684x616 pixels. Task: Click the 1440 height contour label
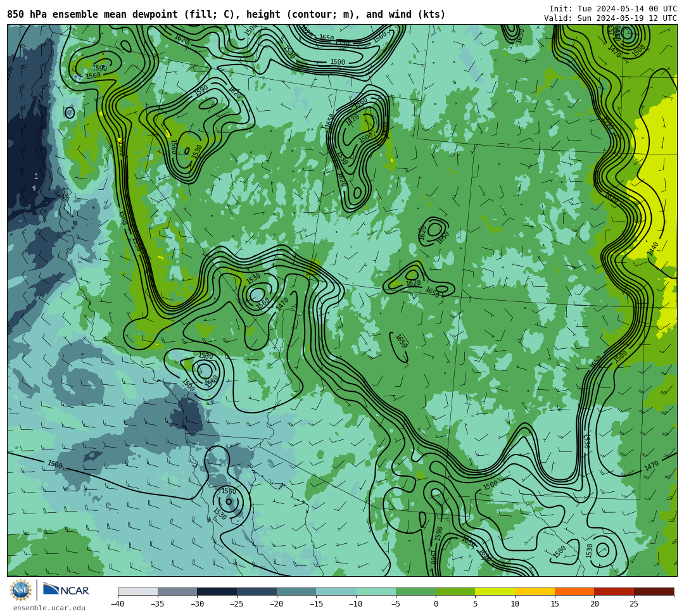tap(652, 249)
